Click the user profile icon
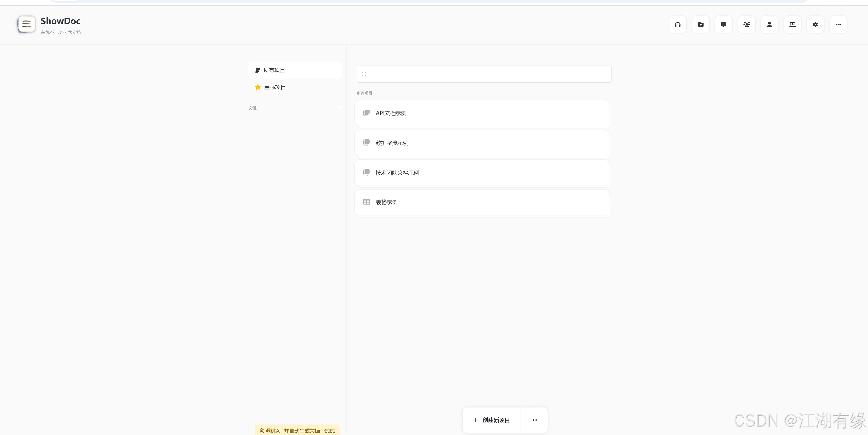The height and width of the screenshot is (435, 868). [769, 24]
